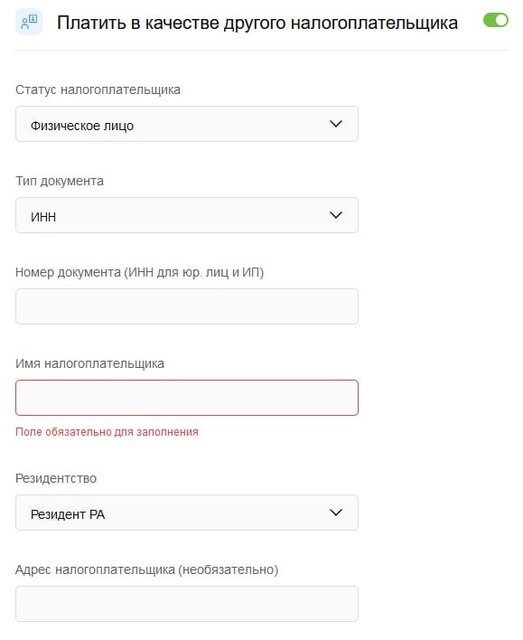Open the ИНН document type dropdown

(187, 216)
